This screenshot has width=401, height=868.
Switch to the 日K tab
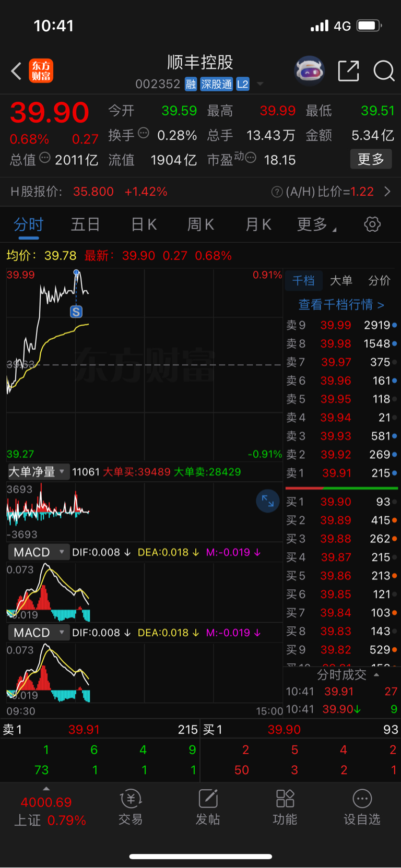pyautogui.click(x=144, y=225)
